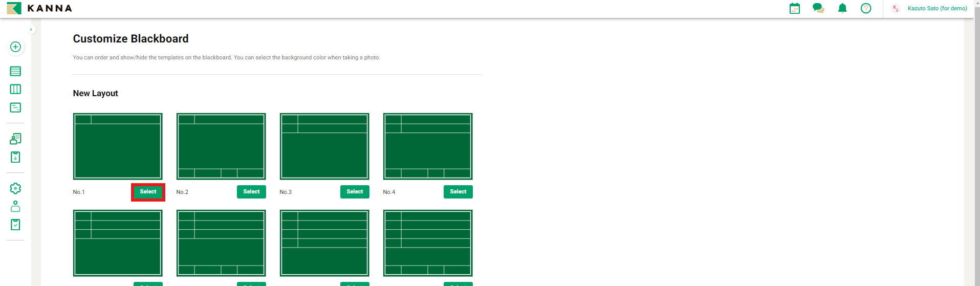Choose Select under layout No.4
Image resolution: width=980 pixels, height=286 pixels.
coord(458,192)
